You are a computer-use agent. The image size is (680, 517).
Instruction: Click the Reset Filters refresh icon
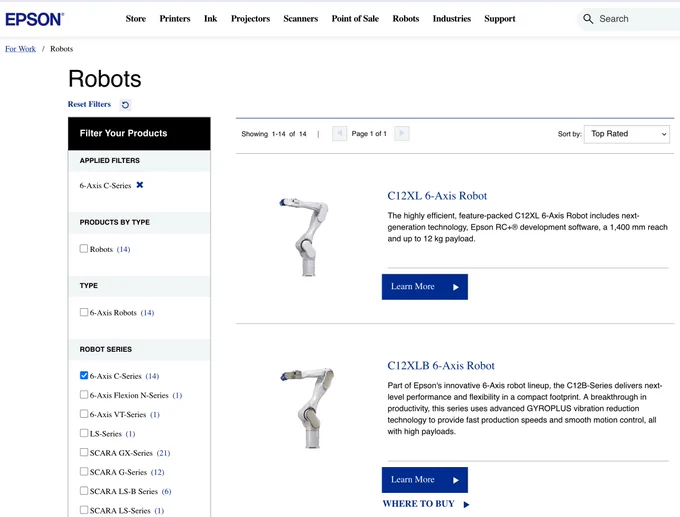tap(125, 105)
